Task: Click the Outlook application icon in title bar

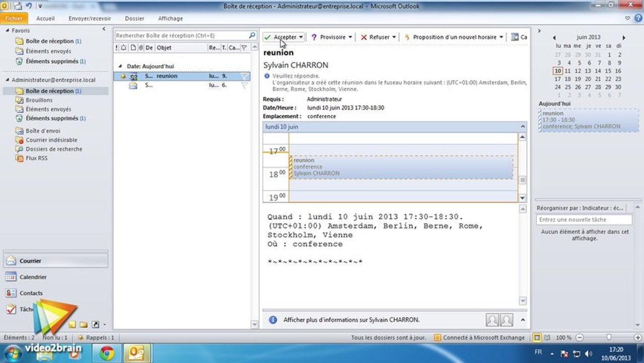Action: tap(4, 6)
